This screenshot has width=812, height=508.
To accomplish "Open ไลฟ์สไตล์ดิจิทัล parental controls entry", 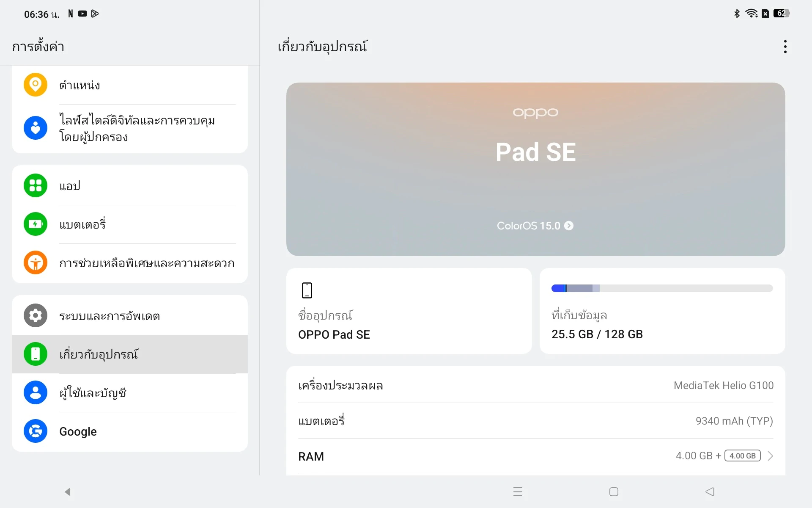I will pyautogui.click(x=130, y=128).
